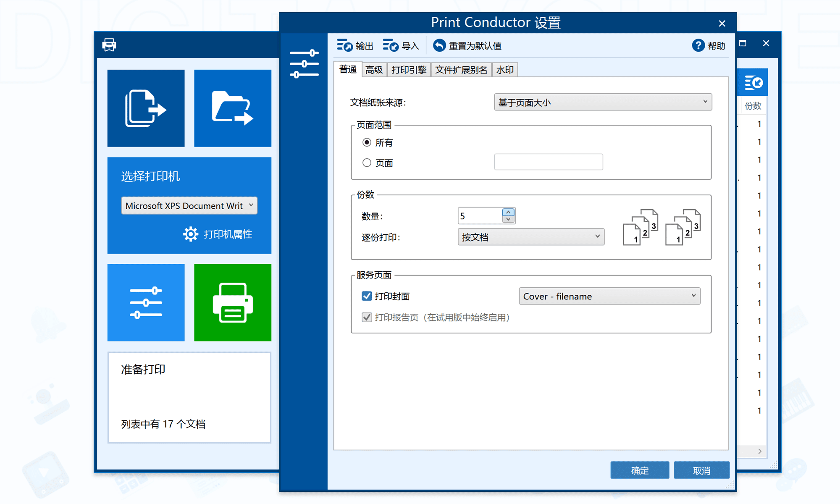Switch to the 文件扩展别名 tab
The image size is (840, 504).
point(461,70)
